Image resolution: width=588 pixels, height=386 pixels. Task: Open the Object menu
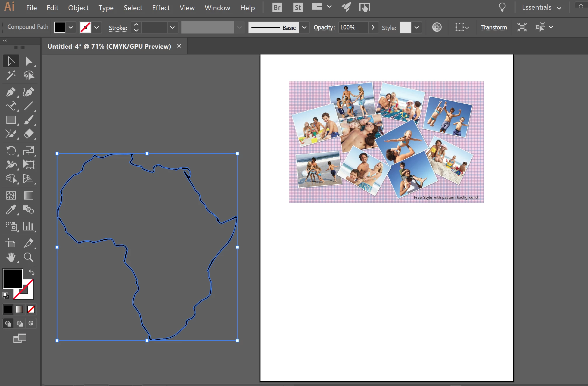pos(78,8)
